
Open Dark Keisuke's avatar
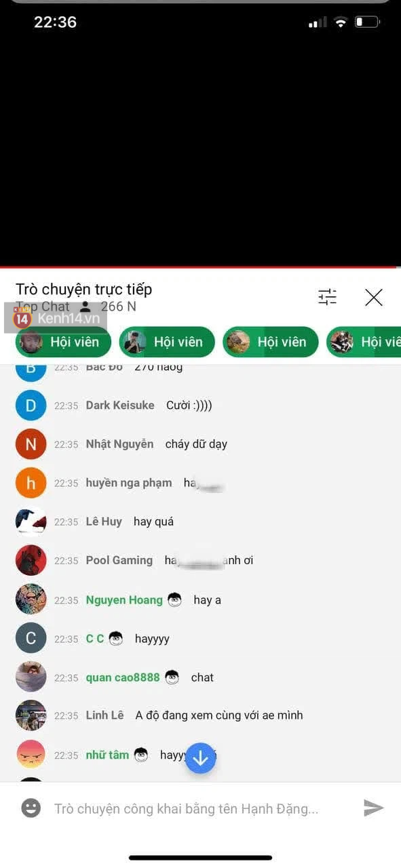tap(31, 406)
